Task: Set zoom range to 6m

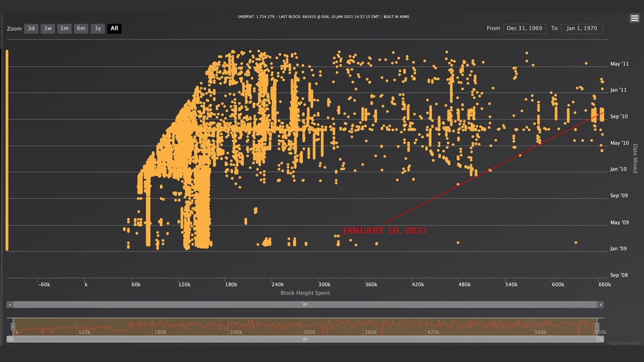Action: point(81,29)
